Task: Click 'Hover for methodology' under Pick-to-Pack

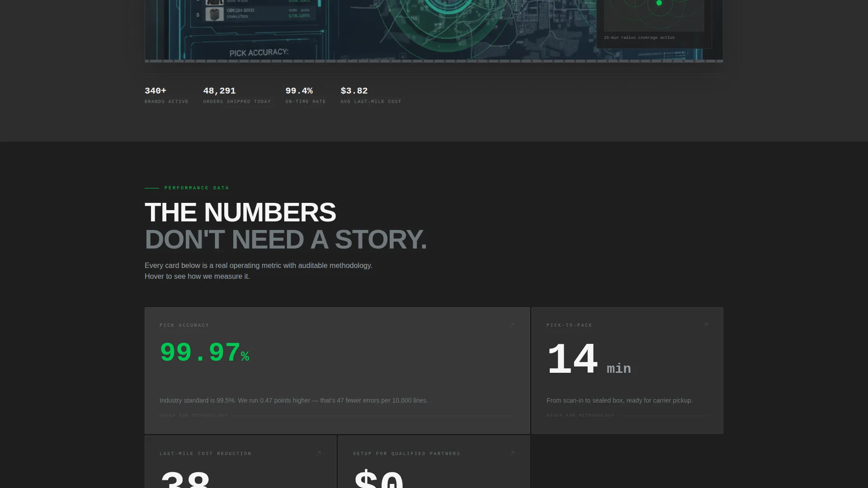Action: click(580, 415)
